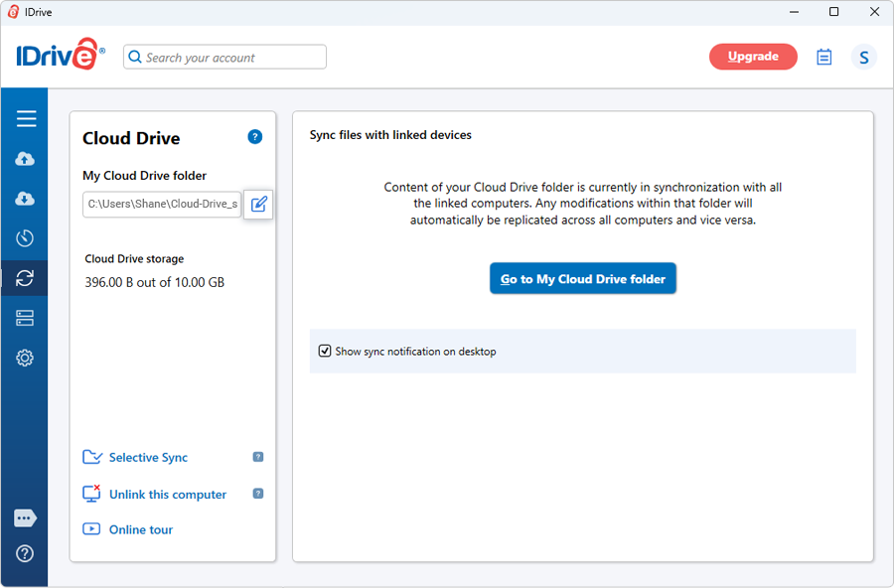Open the Settings gear sidebar icon

pos(25,358)
